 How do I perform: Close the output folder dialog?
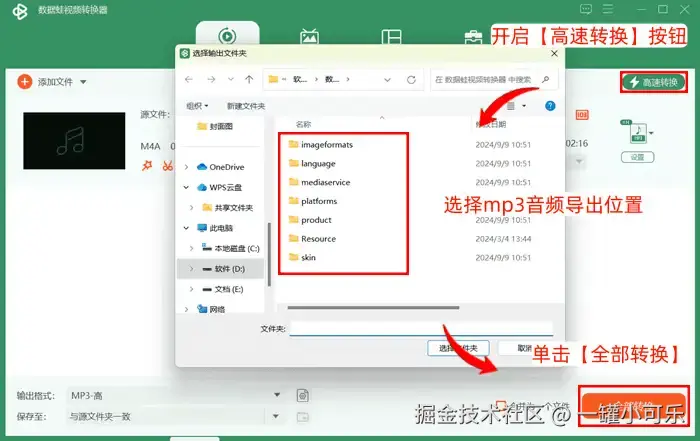554,53
